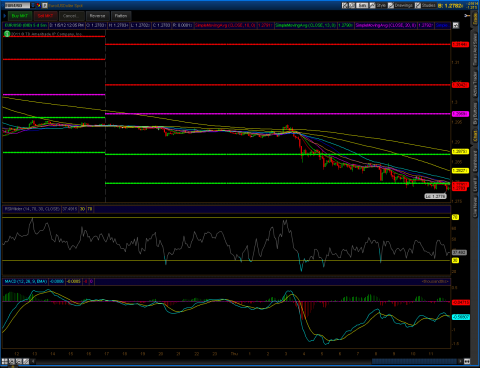The width and height of the screenshot is (480, 368).
Task: Click the Reverse position button
Action: pyautogui.click(x=97, y=16)
